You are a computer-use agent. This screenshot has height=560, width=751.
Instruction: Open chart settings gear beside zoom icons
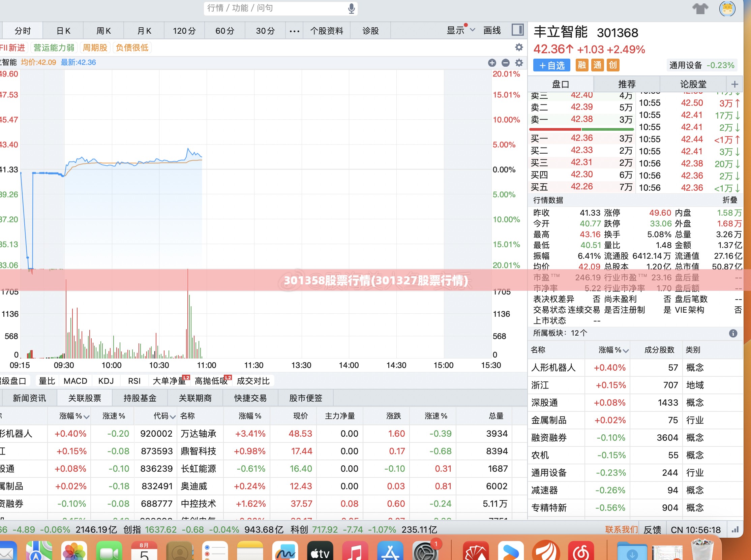[x=519, y=63]
